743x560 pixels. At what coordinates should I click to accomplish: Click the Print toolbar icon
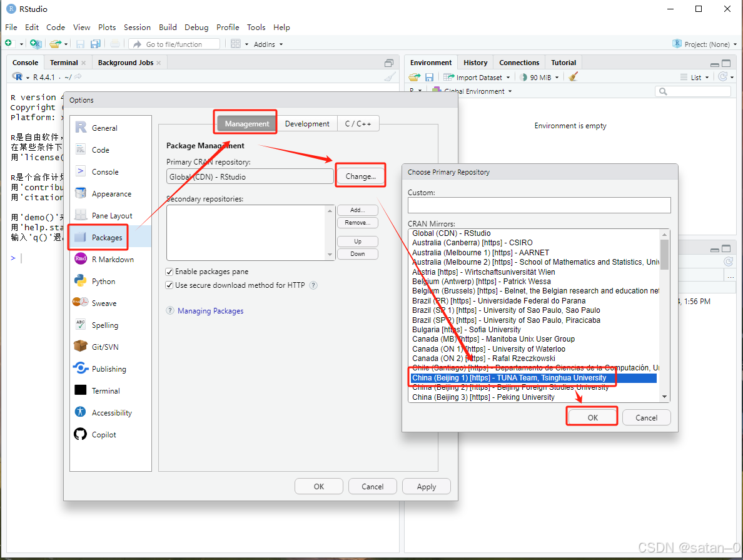coord(115,44)
